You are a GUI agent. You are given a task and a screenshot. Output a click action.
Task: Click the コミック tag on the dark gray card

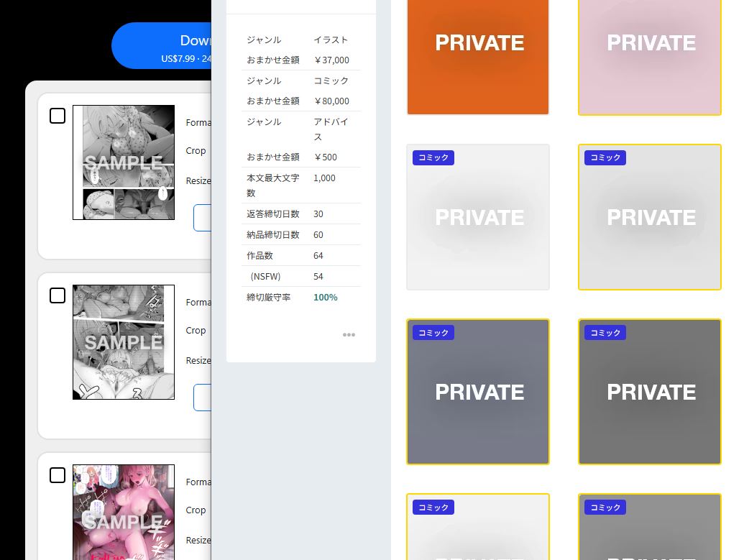(605, 333)
